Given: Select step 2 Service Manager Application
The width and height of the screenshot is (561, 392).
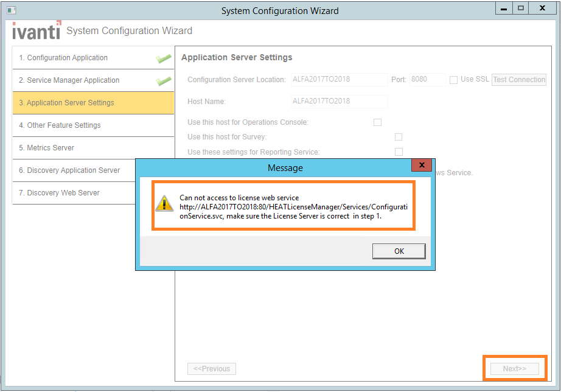Looking at the screenshot, I should click(72, 80).
